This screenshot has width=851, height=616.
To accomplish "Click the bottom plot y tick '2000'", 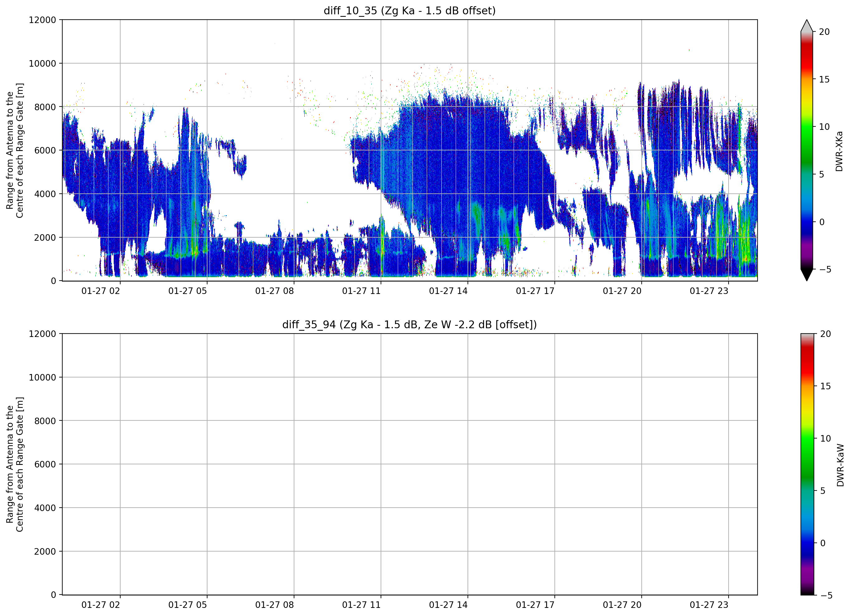I will pos(45,552).
